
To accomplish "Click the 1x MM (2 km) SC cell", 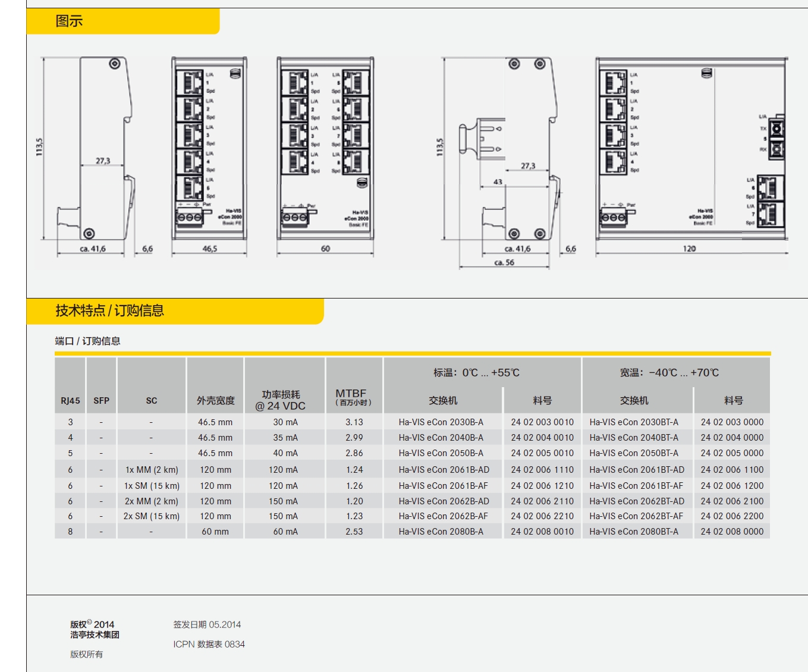I will tap(152, 470).
